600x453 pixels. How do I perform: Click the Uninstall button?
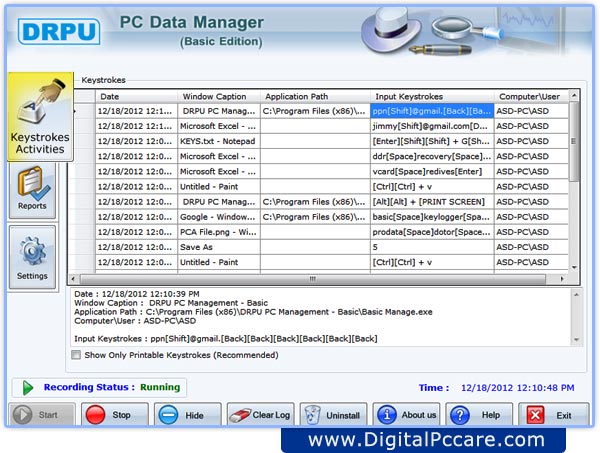tap(333, 415)
